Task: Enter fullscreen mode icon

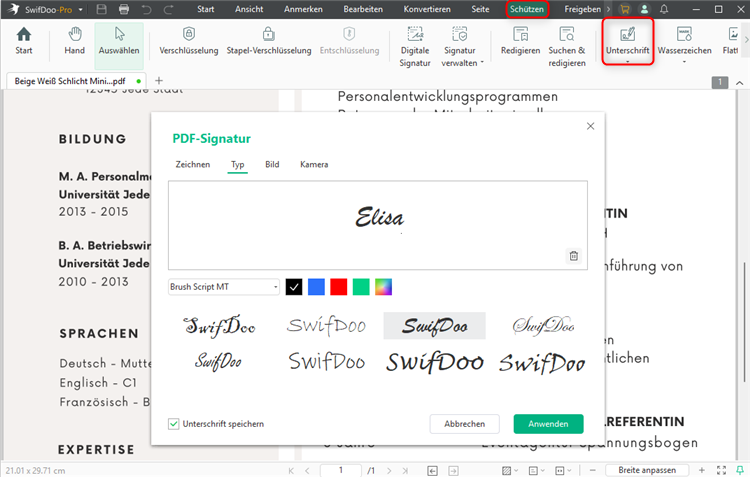Action: point(721,470)
